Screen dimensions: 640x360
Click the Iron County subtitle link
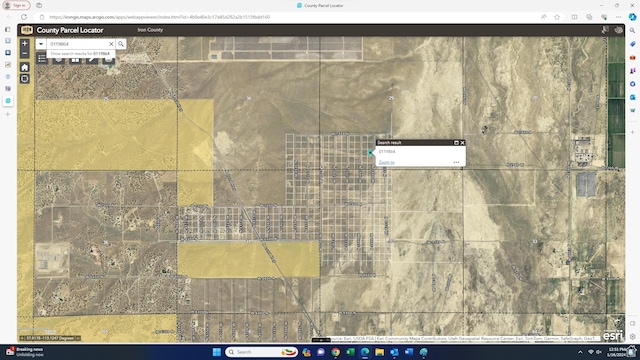[150, 30]
